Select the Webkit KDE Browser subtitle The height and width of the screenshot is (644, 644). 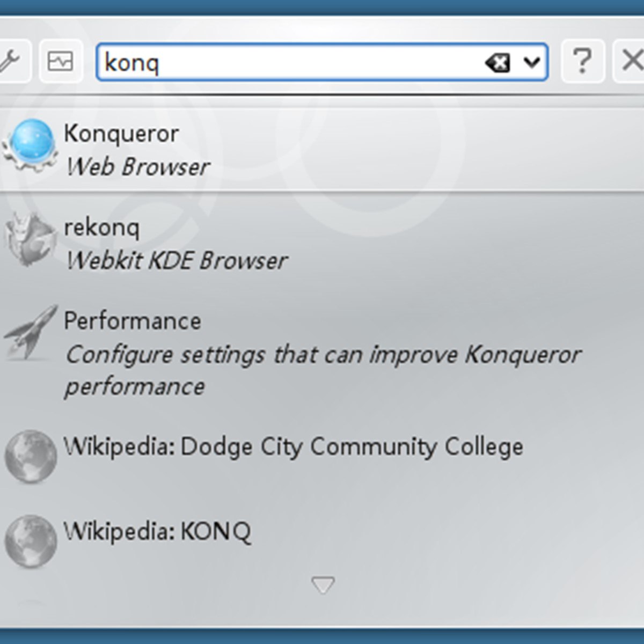[x=176, y=261]
